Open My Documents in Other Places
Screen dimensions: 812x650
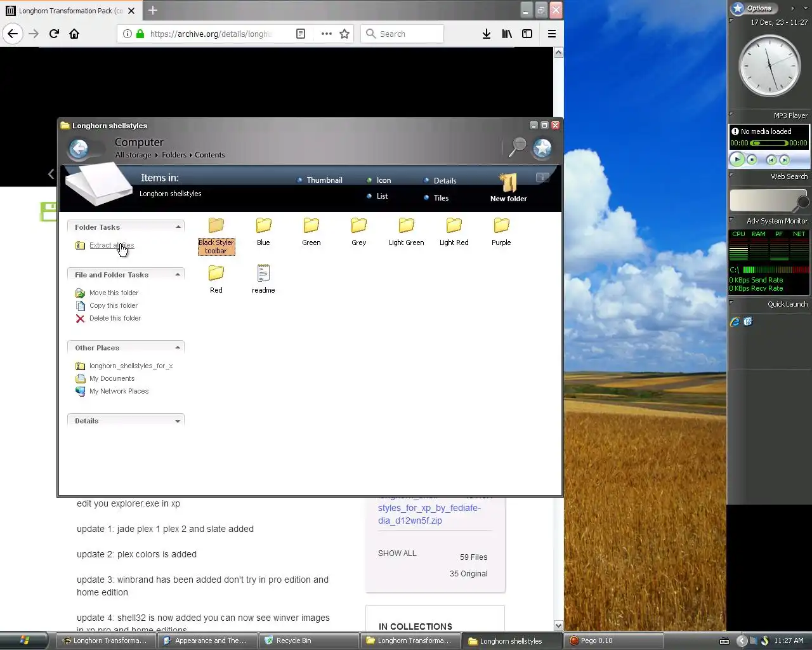point(112,378)
